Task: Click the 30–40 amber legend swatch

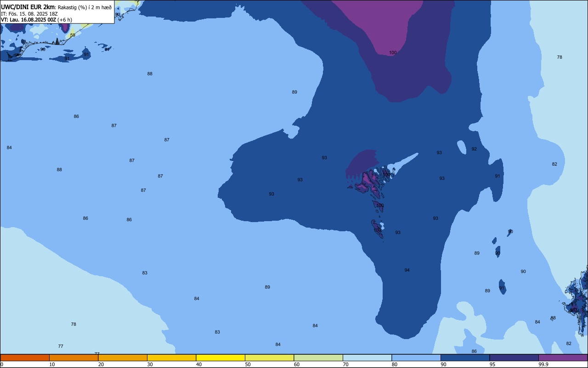Action: coord(171,358)
